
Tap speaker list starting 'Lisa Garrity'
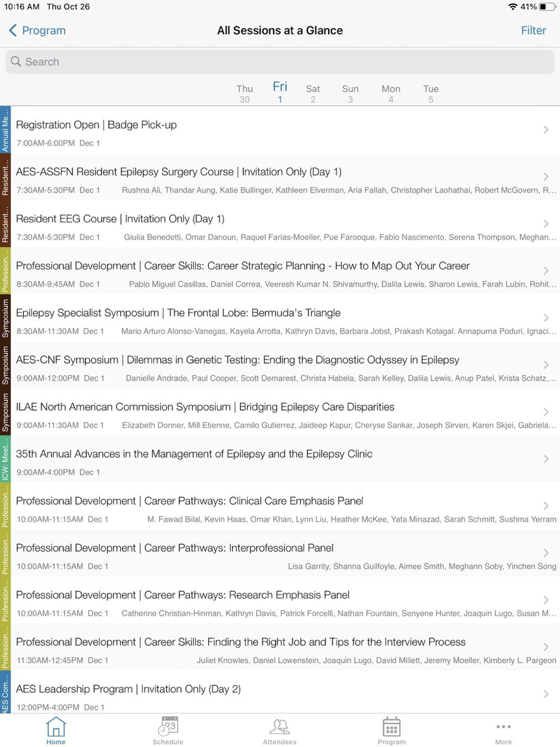pos(422,567)
